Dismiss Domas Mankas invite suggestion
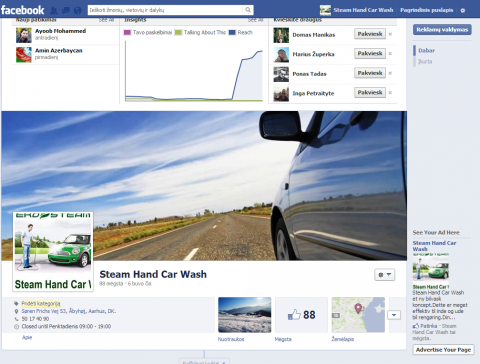The height and width of the screenshot is (364, 480). tap(390, 34)
